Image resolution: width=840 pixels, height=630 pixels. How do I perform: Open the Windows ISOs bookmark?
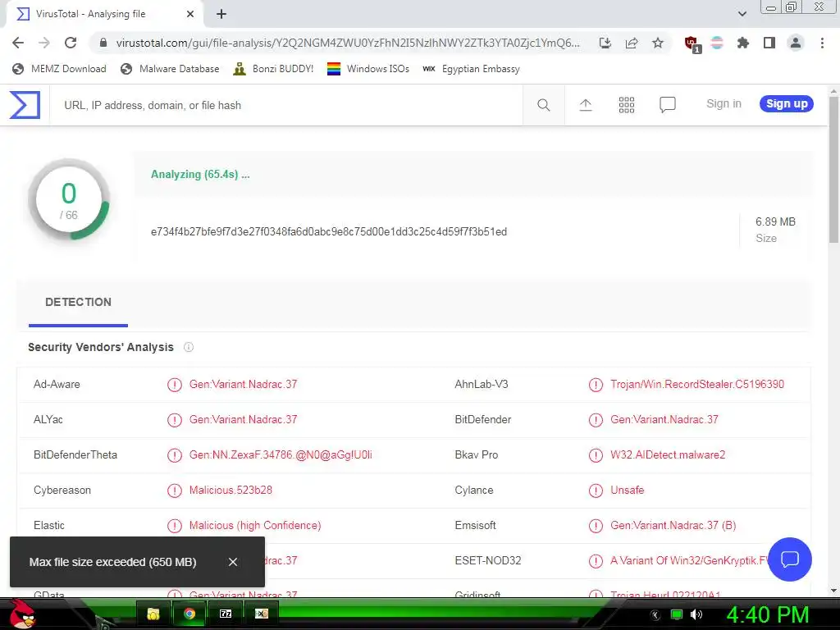click(368, 69)
